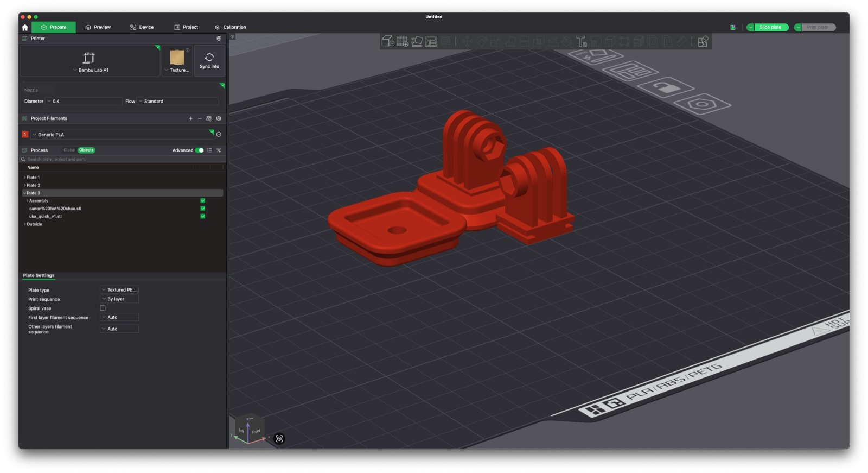Open the Assembly view puzzle icon

[704, 41]
